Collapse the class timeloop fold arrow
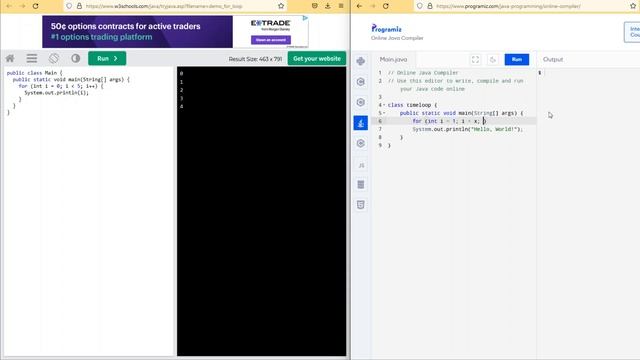Viewport: 640px width, 360px height. coord(384,105)
